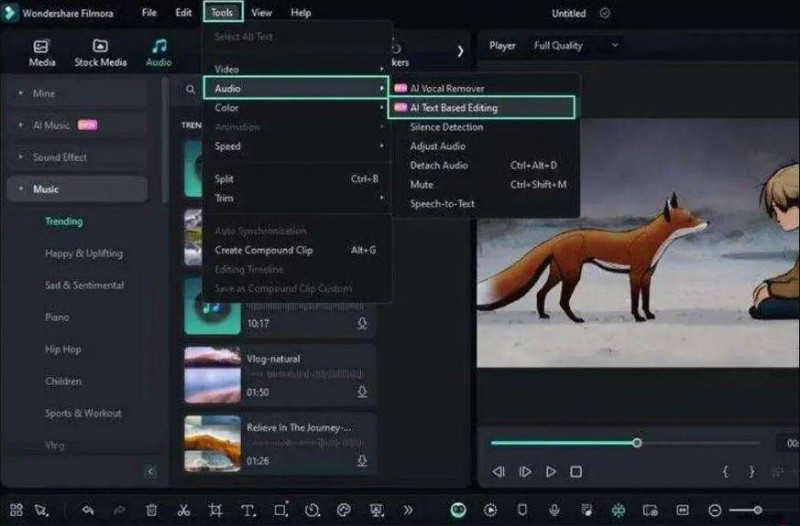Stop playback with the square button
800x526 pixels.
pyautogui.click(x=576, y=471)
